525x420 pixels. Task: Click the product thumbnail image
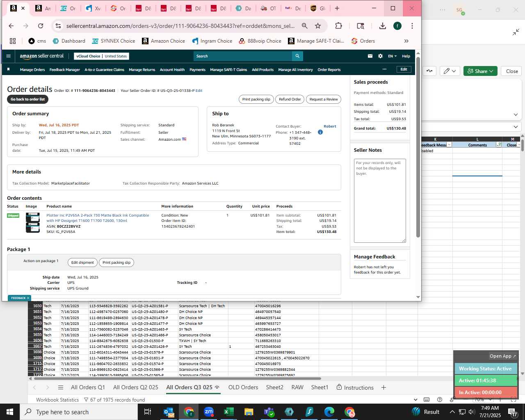33,223
